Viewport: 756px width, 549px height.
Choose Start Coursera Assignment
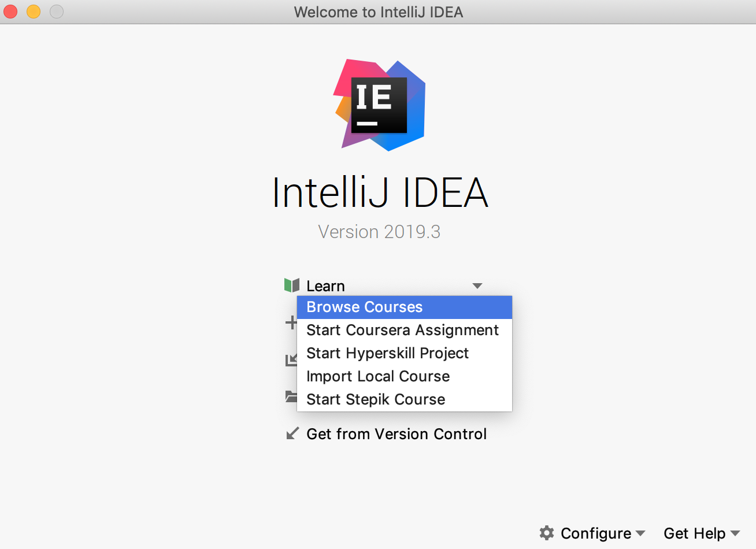pos(405,330)
